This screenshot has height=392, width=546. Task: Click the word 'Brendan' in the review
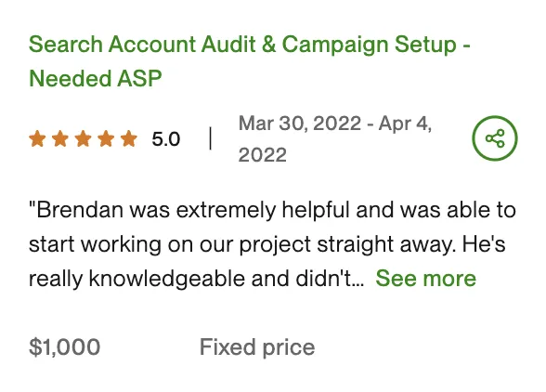coord(80,210)
